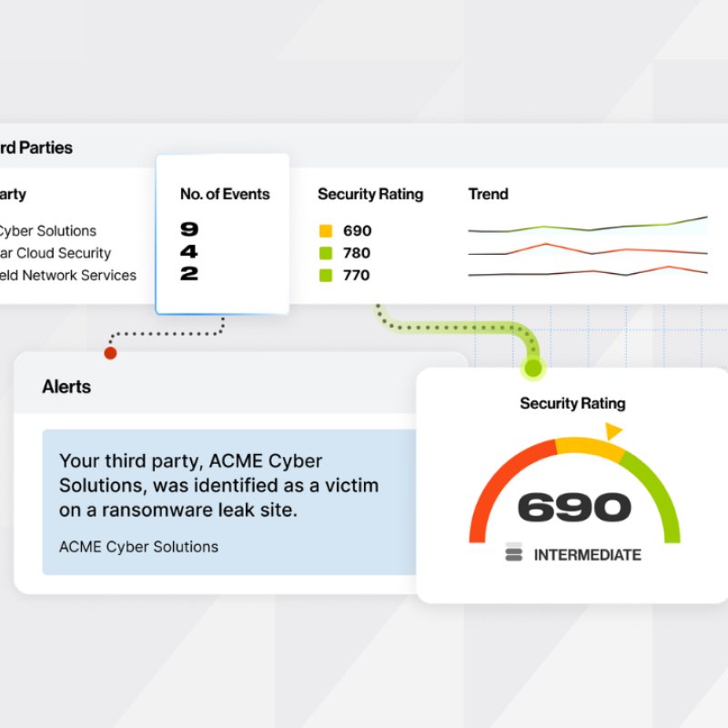This screenshot has width=728, height=728.
Task: Click the trend sparkline for rating 770
Action: (x=588, y=271)
